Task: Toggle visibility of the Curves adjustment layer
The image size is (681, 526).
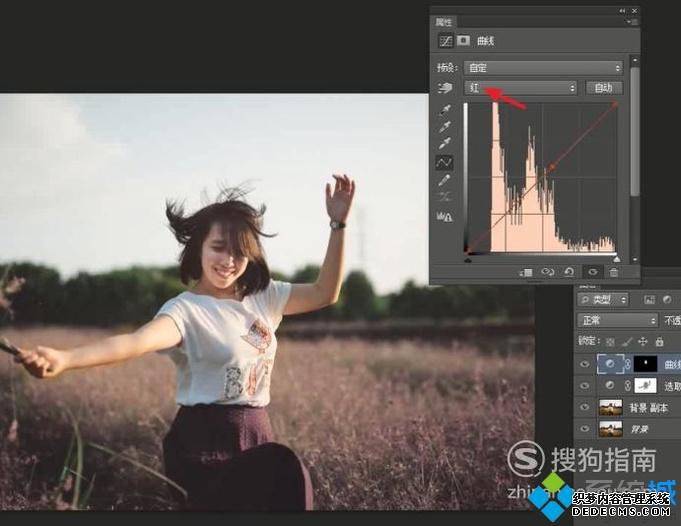Action: click(585, 364)
